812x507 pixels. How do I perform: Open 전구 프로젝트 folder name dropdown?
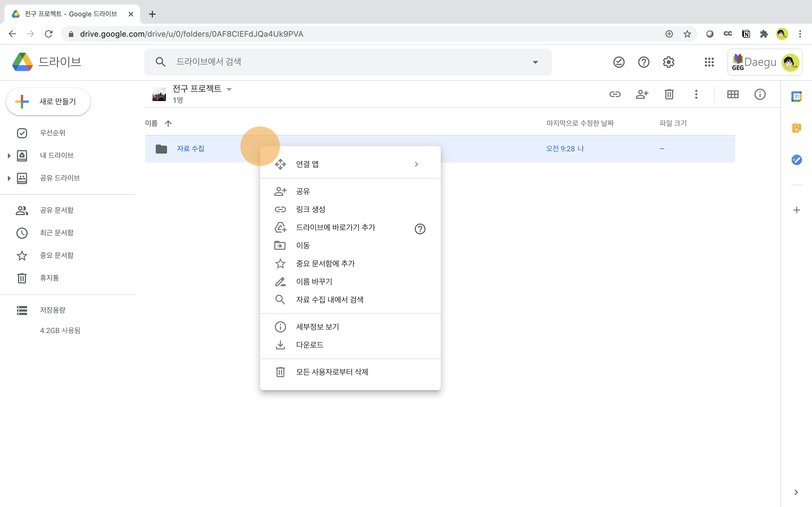click(229, 89)
